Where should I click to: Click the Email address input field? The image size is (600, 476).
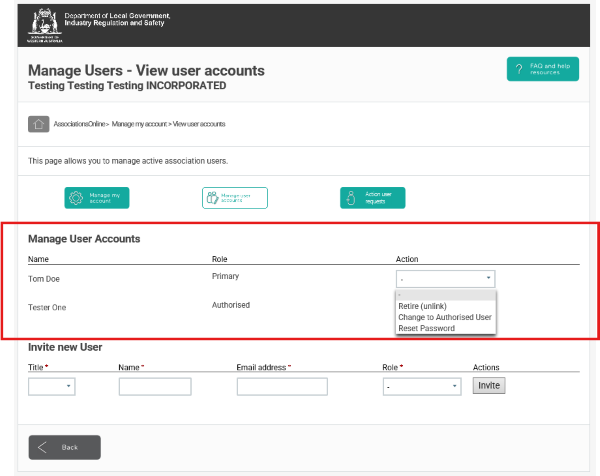point(282,386)
